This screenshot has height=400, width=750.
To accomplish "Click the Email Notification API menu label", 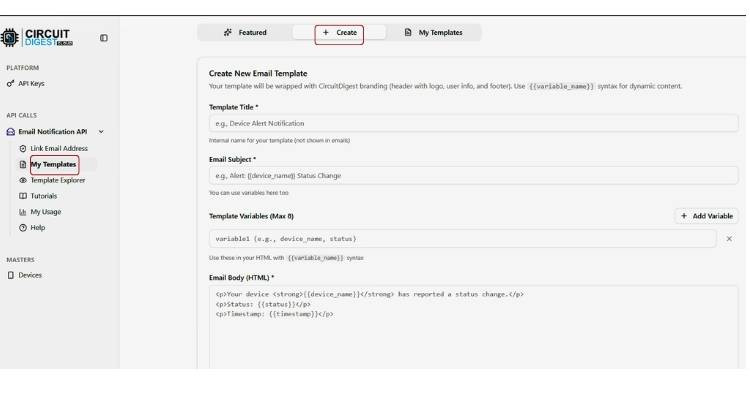I will point(53,132).
